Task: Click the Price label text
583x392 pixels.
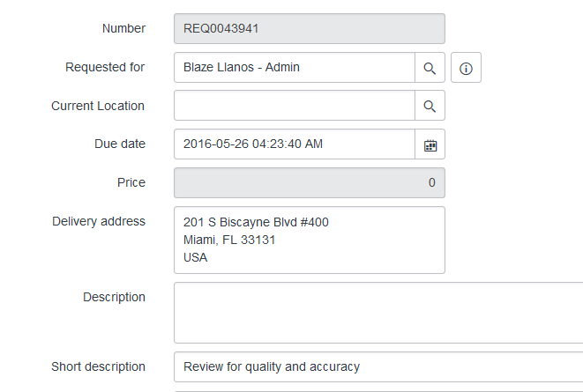Action: coord(131,182)
